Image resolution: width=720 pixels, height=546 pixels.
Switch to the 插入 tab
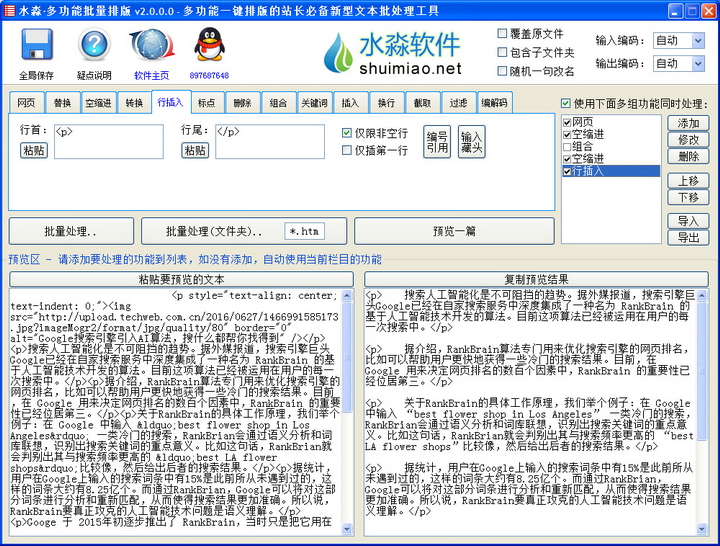[x=350, y=102]
